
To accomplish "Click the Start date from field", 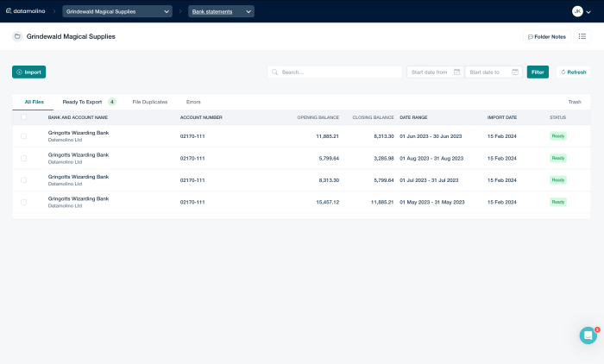I will 435,72.
